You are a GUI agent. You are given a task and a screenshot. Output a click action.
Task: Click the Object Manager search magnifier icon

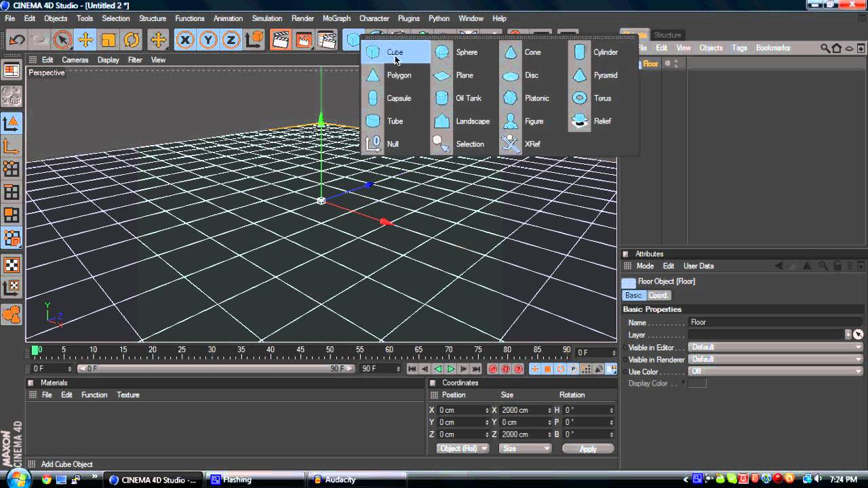tap(825, 48)
